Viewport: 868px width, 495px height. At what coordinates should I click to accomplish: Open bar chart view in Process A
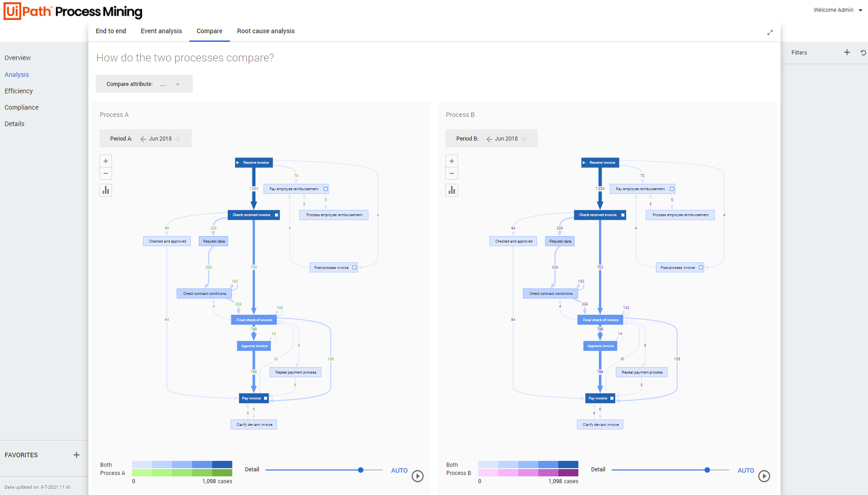click(x=106, y=190)
